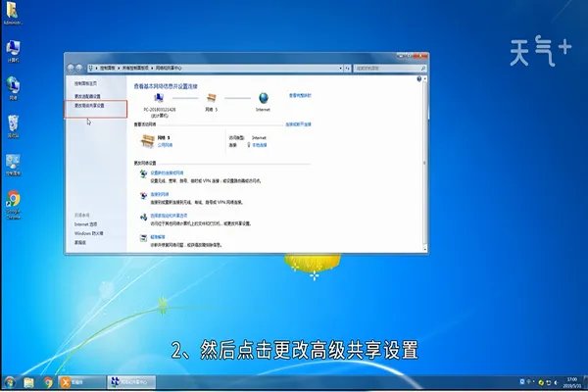Click the window address bar root icon

(91, 69)
